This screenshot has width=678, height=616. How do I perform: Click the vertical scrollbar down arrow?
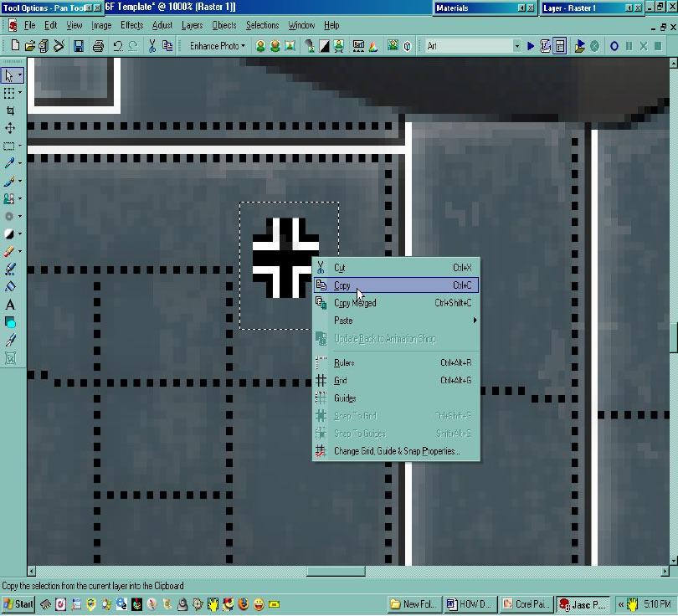coord(673,561)
